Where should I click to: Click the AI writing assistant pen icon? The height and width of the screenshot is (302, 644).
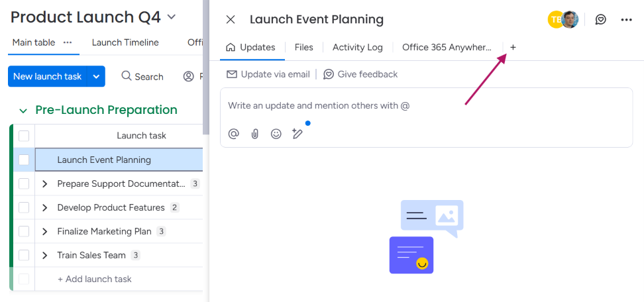297,133
